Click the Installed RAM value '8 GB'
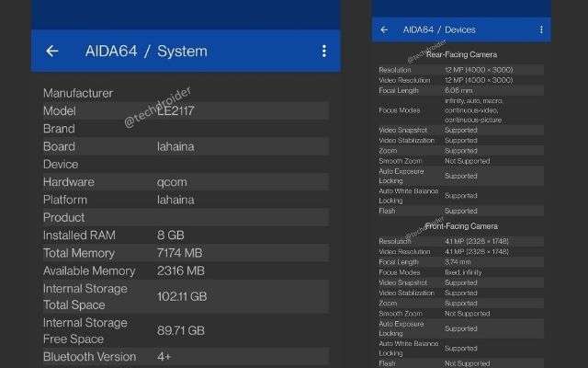The height and width of the screenshot is (368, 588). pyautogui.click(x=171, y=236)
